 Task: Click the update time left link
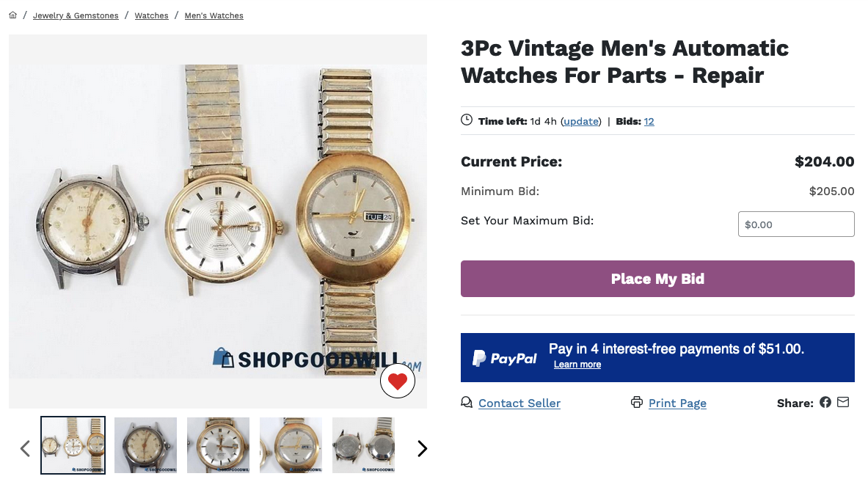[x=581, y=121]
